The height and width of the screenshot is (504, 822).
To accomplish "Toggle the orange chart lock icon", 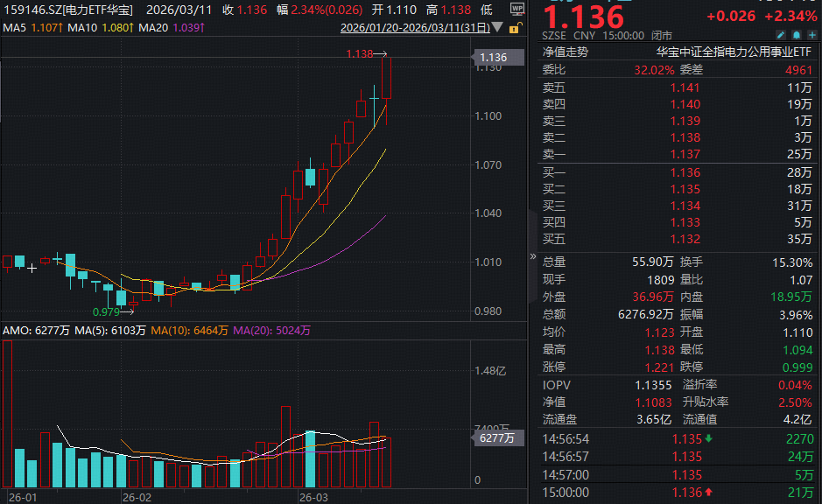I will tap(516, 29).
